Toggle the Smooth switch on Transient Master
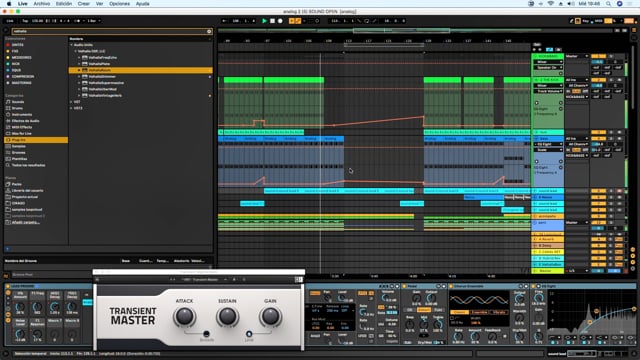The width and height of the screenshot is (640, 360). (x=207, y=334)
